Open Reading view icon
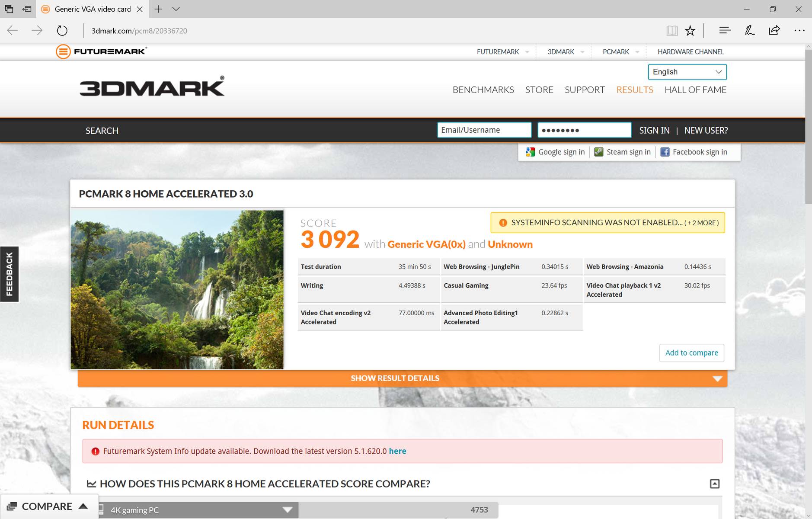This screenshot has height=519, width=812. tap(672, 30)
